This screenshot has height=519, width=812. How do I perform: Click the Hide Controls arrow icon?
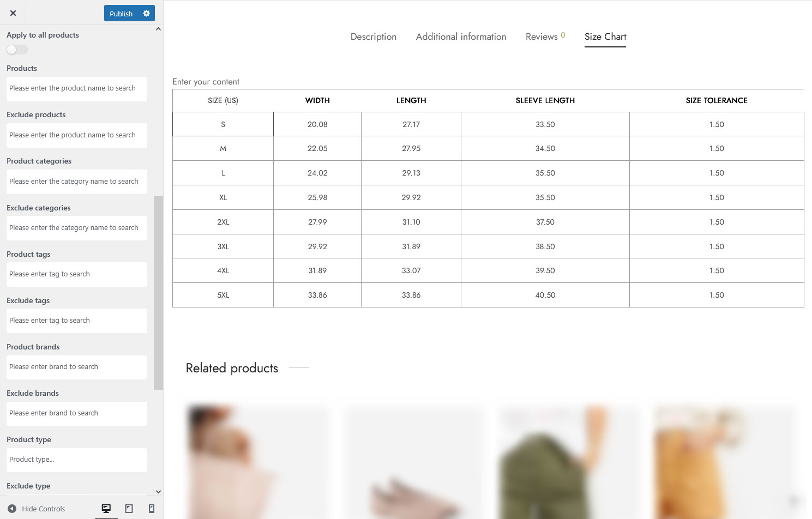pos(12,509)
